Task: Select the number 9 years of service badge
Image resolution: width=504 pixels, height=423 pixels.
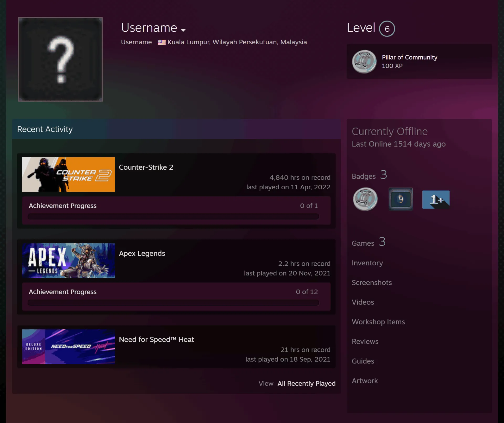Action: 401,199
